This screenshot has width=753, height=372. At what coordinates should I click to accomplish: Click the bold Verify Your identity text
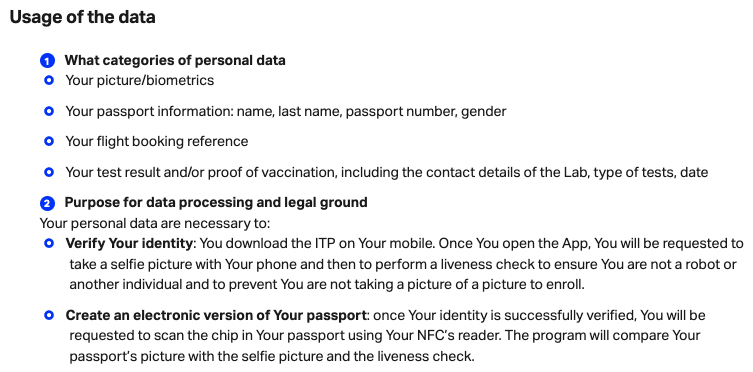(129, 243)
